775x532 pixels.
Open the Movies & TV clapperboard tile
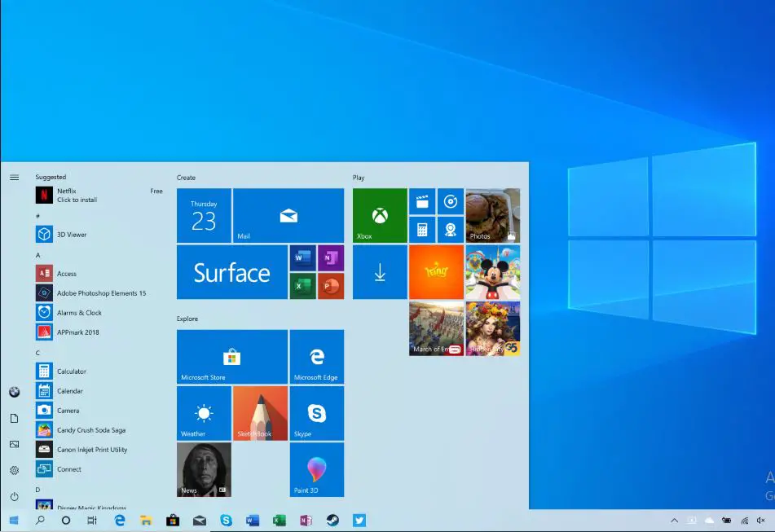tap(422, 201)
